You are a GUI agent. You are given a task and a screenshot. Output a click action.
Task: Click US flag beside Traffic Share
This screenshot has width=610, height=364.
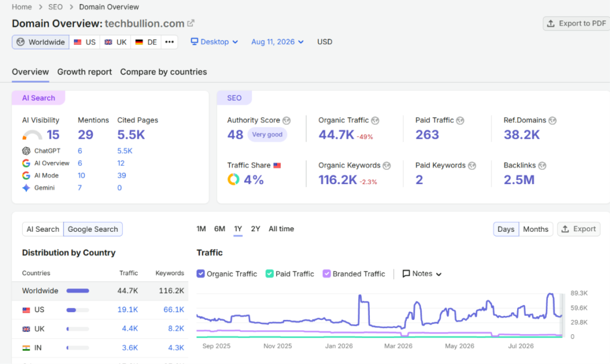pyautogui.click(x=277, y=165)
